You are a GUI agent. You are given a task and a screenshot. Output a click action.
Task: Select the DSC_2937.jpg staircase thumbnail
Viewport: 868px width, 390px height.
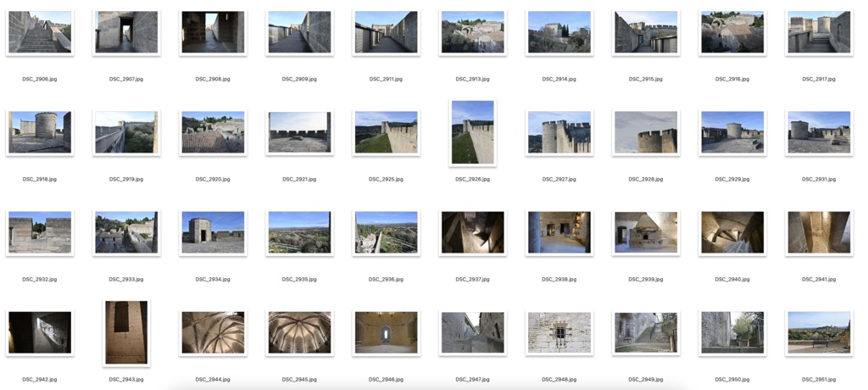(x=473, y=232)
